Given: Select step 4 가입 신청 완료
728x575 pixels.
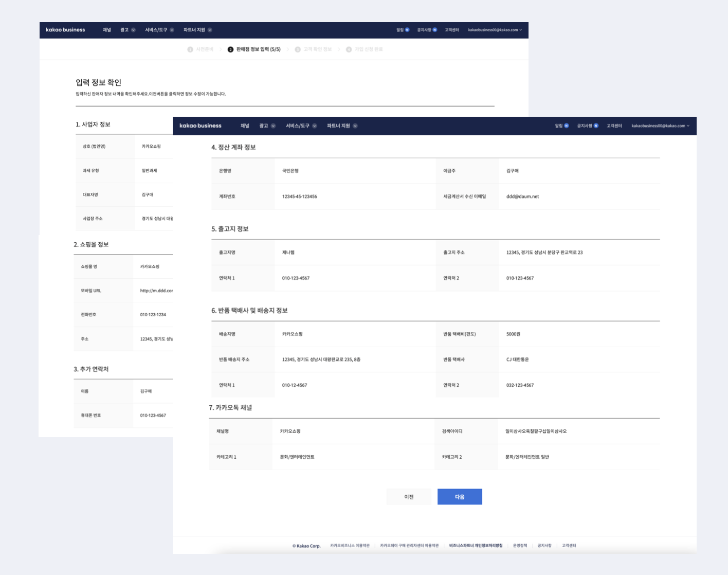Looking at the screenshot, I should point(365,49).
